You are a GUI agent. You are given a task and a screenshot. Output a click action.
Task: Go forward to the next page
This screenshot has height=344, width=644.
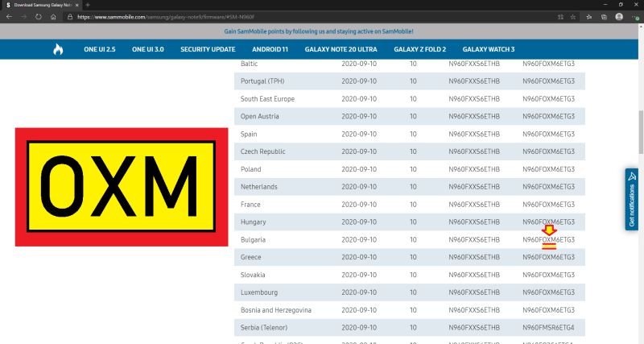pyautogui.click(x=24, y=17)
